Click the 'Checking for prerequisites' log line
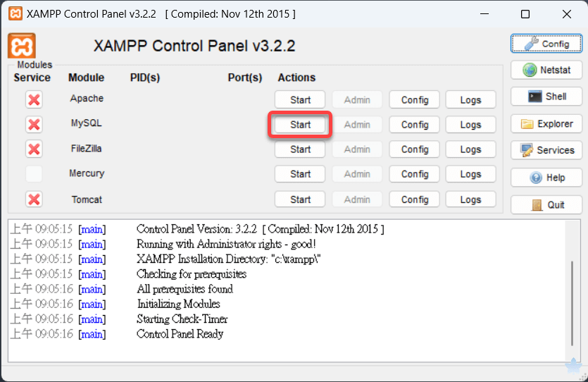 (192, 274)
